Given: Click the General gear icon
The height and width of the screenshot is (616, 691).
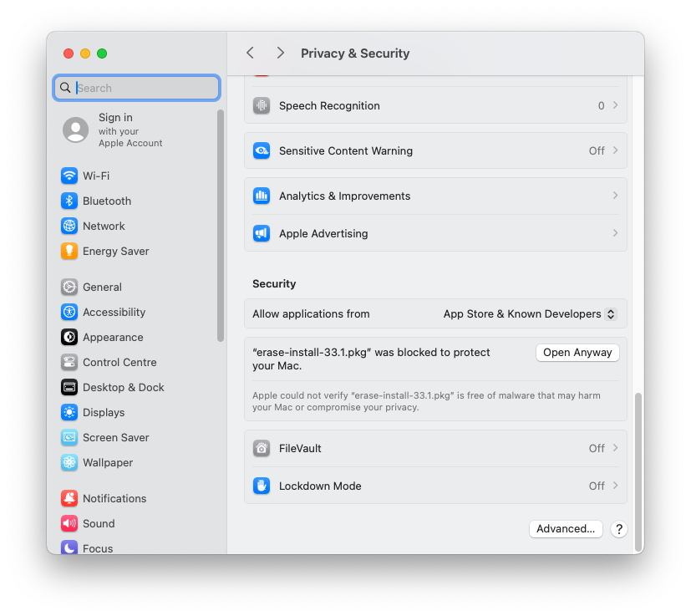Looking at the screenshot, I should [x=69, y=287].
